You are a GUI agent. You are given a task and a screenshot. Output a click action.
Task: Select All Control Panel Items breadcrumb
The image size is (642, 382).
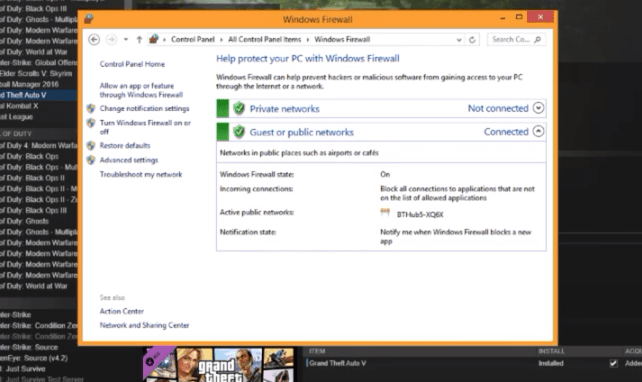264,39
